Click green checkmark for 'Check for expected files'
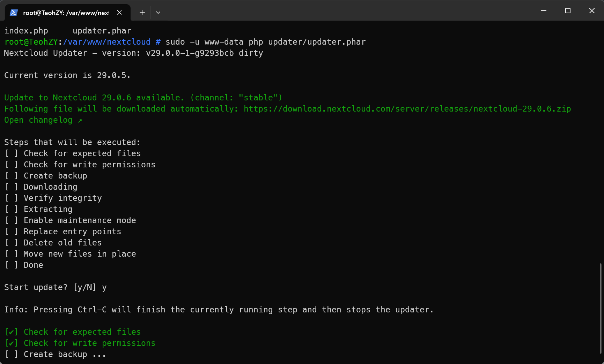 [x=12, y=332]
